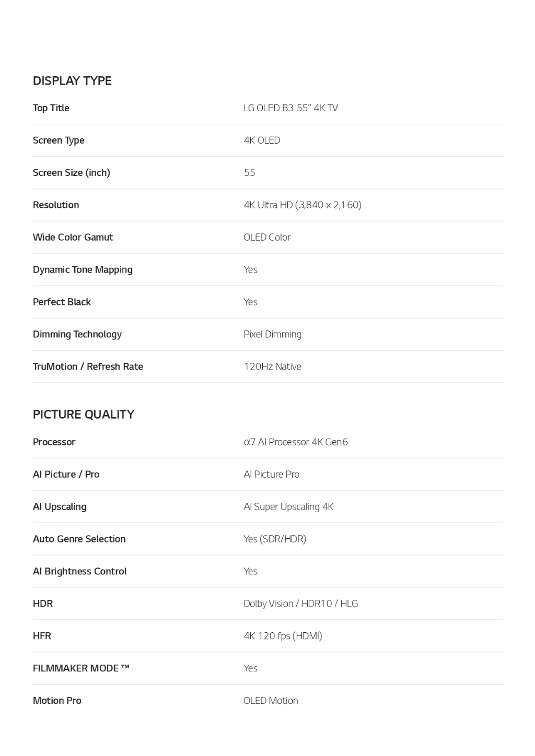The width and height of the screenshot is (535, 756).
Task: Click the 4K Ultra HD resolution value
Action: click(303, 205)
